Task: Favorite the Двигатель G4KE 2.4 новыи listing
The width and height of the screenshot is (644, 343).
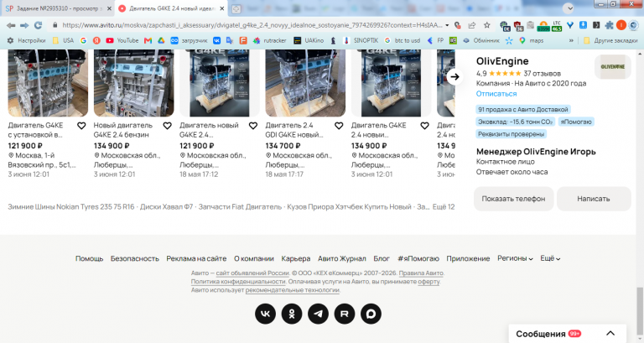Action: coord(424,126)
